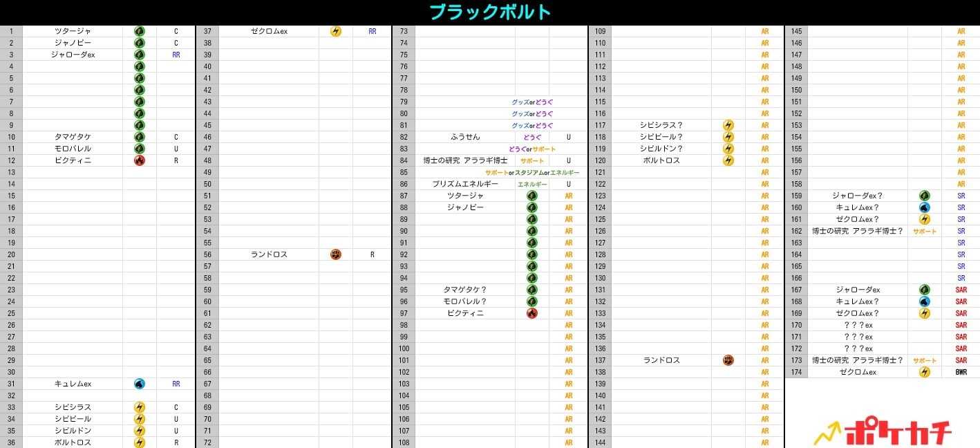The width and height of the screenshot is (980, 448).
Task: Select 博士の研究 アララギ博士？ in row 173
Action: tap(858, 360)
